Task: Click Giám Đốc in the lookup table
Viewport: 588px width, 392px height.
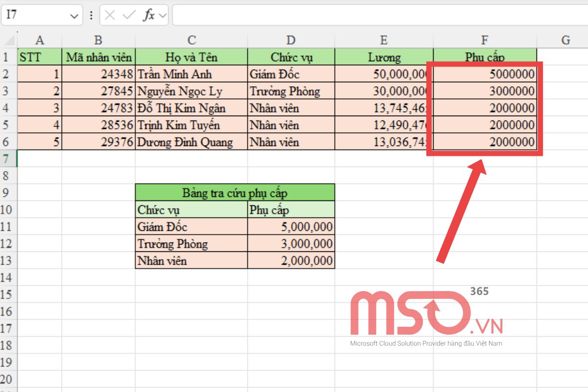Action: point(192,226)
